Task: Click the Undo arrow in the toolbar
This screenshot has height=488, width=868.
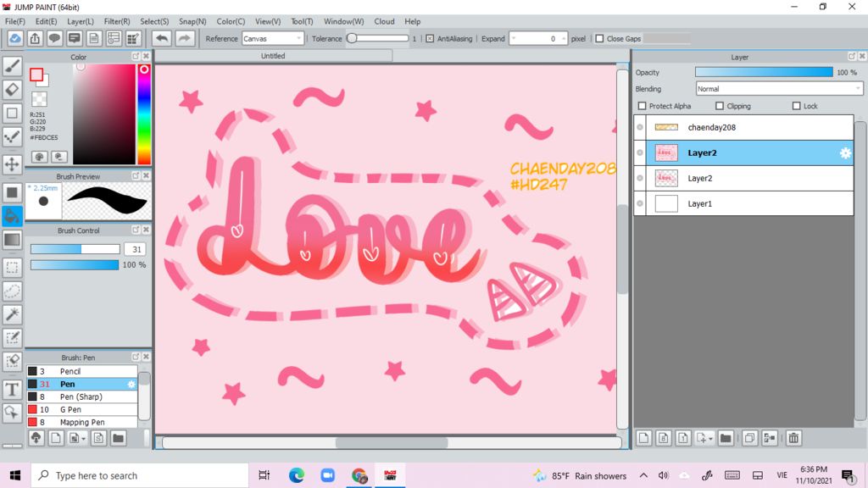Action: pyautogui.click(x=162, y=39)
